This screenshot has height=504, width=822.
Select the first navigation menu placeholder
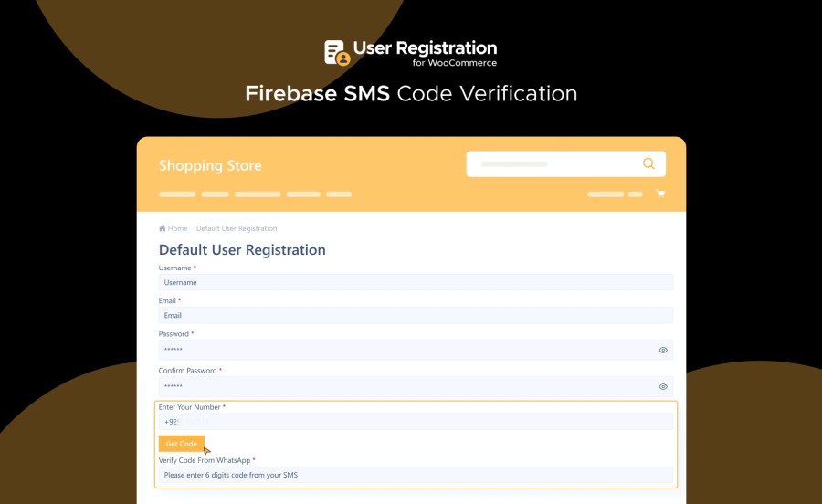[x=177, y=194]
